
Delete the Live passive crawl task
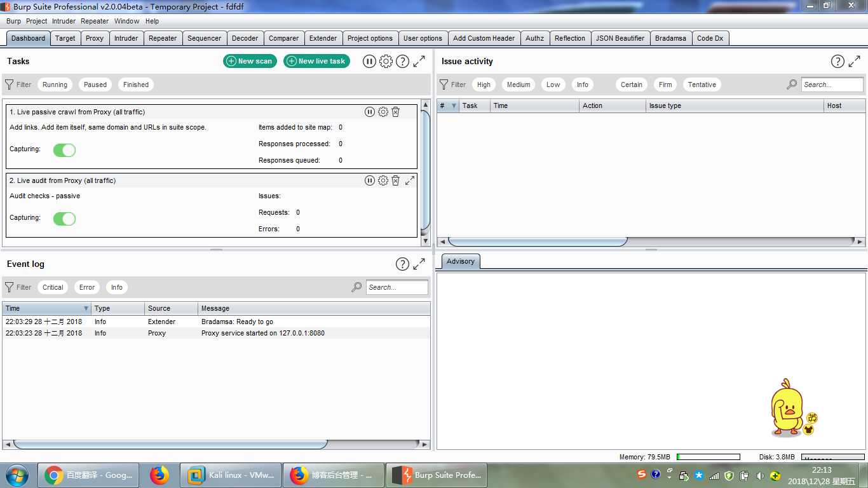395,112
